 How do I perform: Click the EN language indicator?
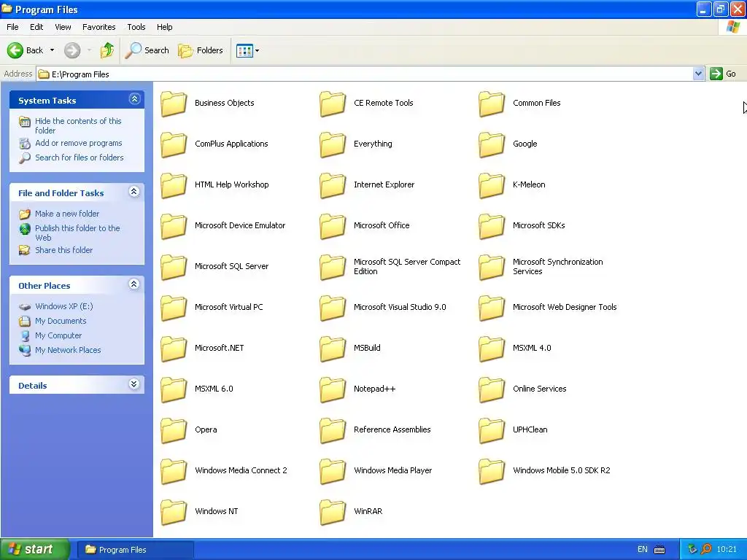click(642, 550)
